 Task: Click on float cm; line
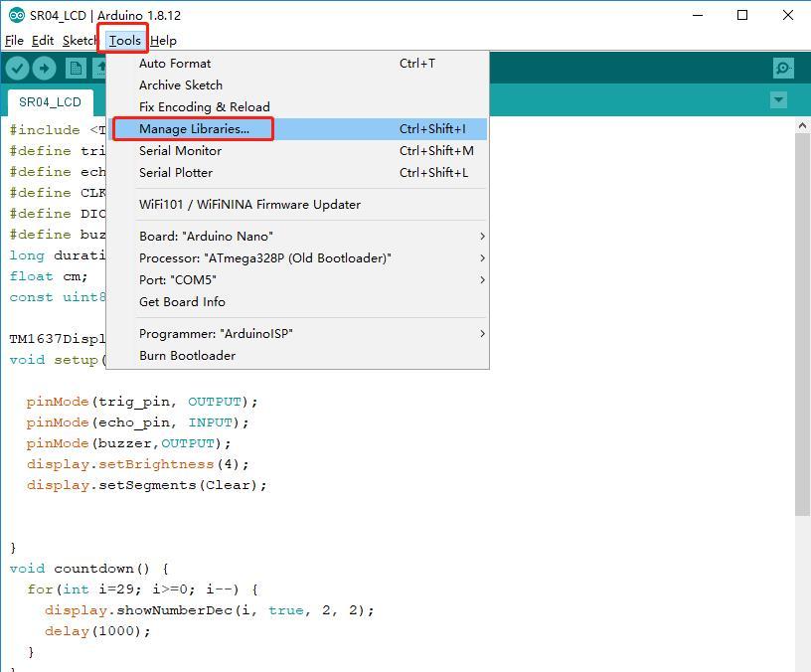pyautogui.click(x=49, y=276)
